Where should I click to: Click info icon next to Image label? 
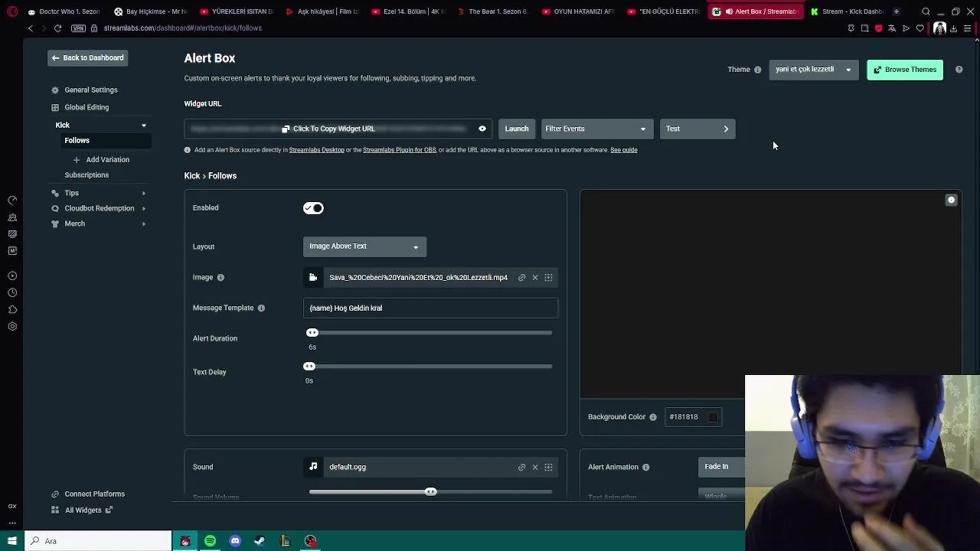[x=220, y=277]
